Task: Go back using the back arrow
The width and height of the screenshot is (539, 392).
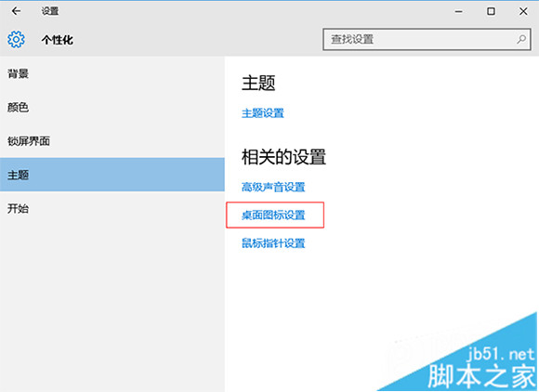Action: pos(16,11)
